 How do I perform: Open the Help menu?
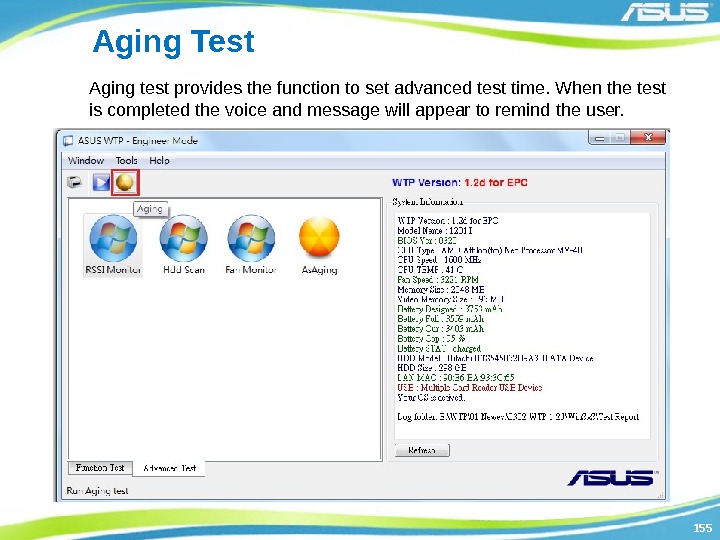[159, 161]
